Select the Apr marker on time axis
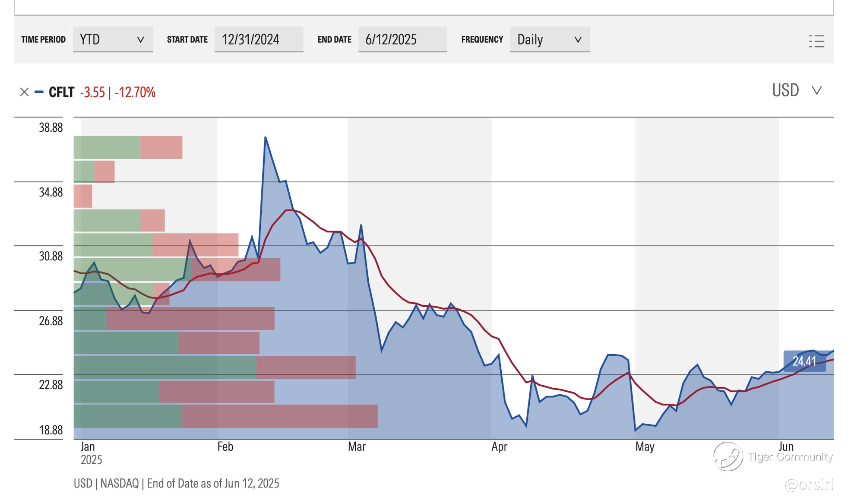Screen dimensions: 851x504 [x=499, y=446]
